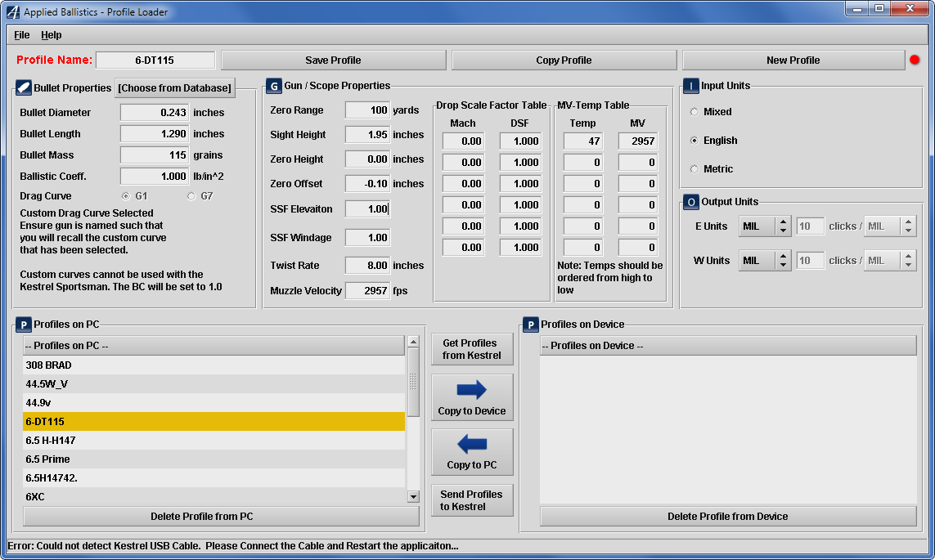Open the E Units MIL dropdown
The image size is (935, 560).
click(765, 226)
